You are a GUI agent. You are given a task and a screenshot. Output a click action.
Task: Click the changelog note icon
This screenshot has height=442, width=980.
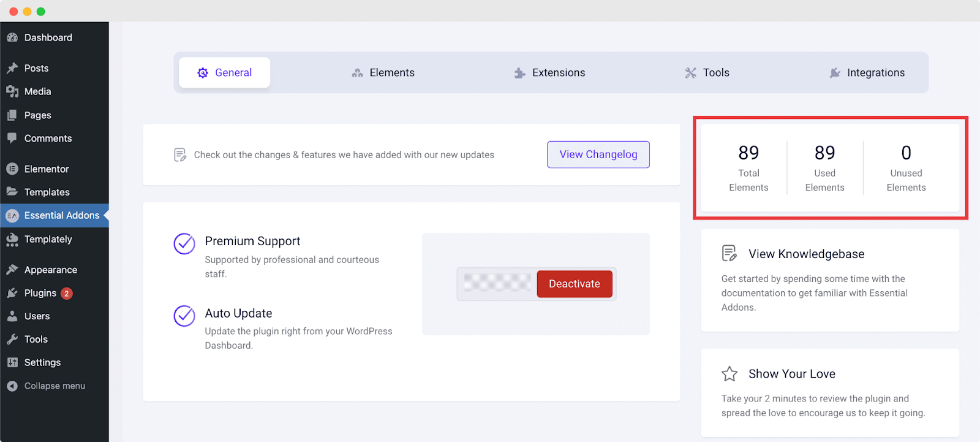point(180,154)
